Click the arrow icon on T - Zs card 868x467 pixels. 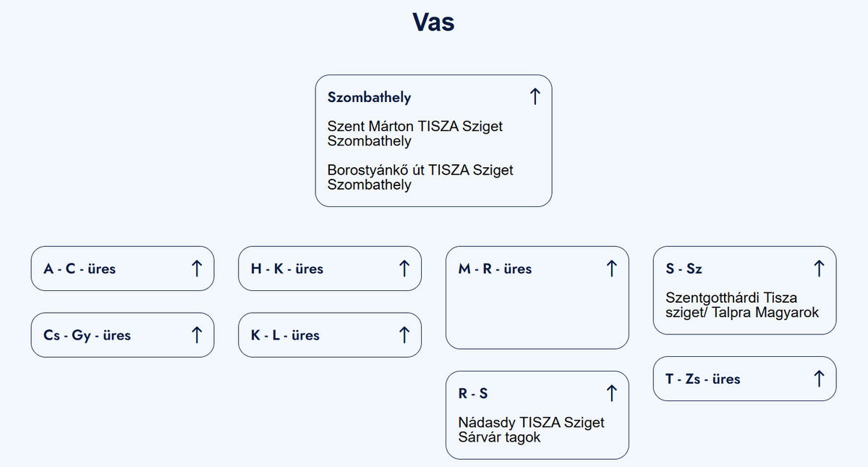point(819,379)
